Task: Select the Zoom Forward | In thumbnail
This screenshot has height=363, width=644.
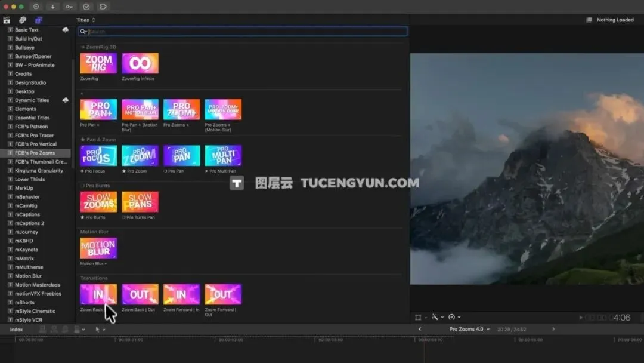Action: click(181, 294)
